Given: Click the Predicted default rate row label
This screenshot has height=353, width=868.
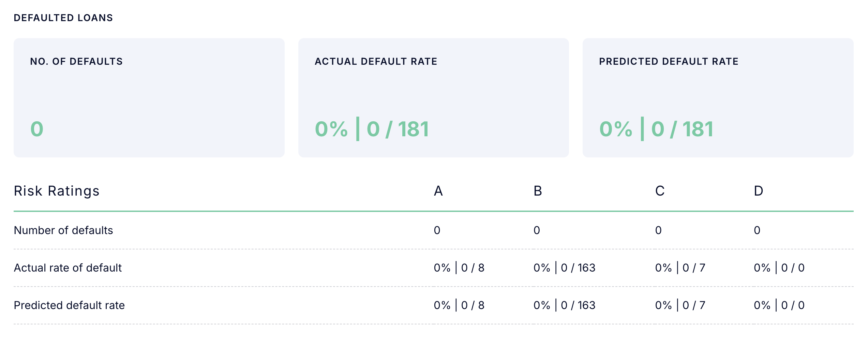Looking at the screenshot, I should tap(69, 305).
